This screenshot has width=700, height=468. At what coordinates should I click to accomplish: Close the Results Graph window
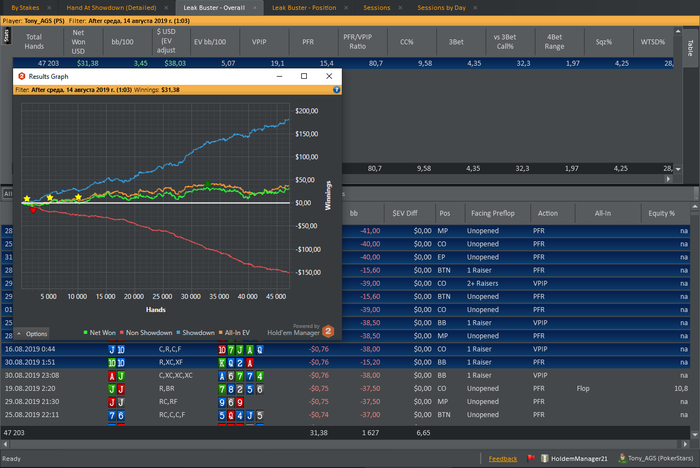tap(329, 76)
